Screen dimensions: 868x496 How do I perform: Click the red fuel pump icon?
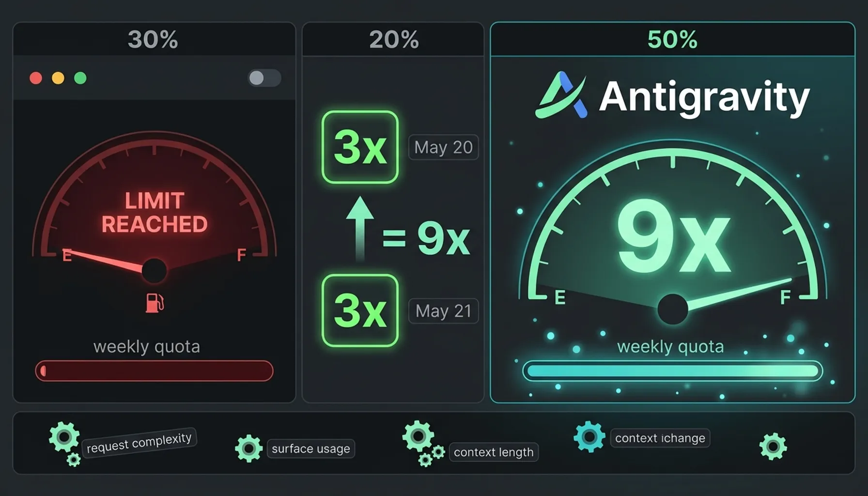tap(155, 303)
